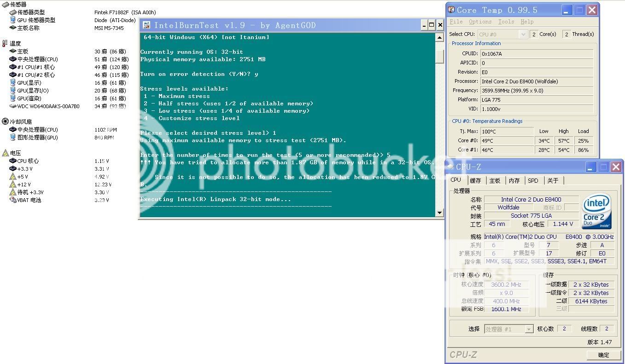This screenshot has width=625, height=364.
Task: Click the 中央处理器(CPU) temperature row icon
Action: coord(13,59)
